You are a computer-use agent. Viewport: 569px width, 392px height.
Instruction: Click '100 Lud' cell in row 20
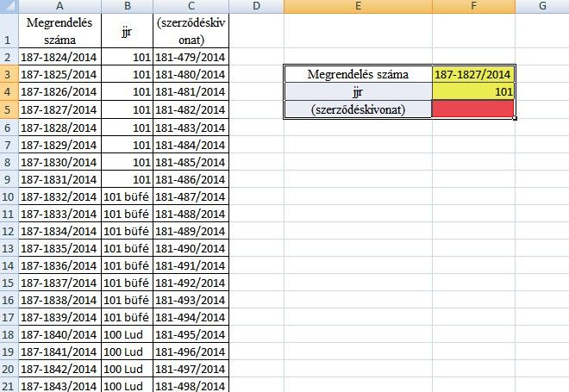[x=127, y=369]
